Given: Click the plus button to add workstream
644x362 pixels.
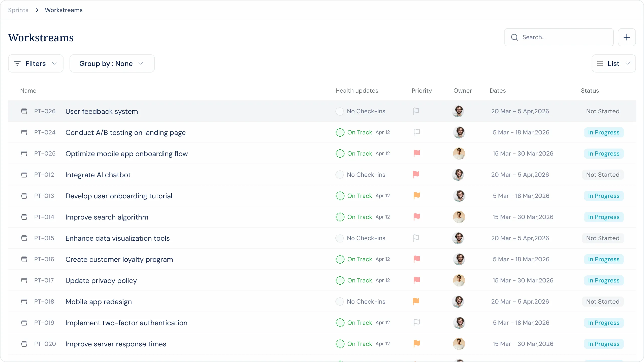Looking at the screenshot, I should pos(627,37).
